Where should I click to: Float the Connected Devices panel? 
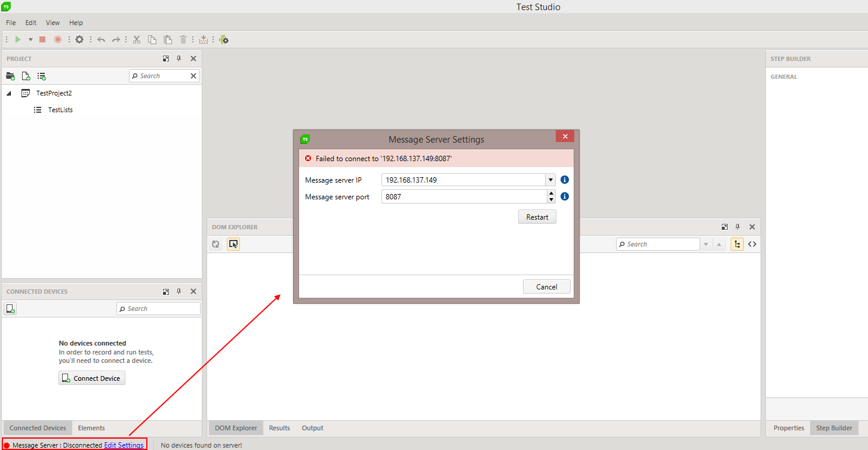coord(166,291)
